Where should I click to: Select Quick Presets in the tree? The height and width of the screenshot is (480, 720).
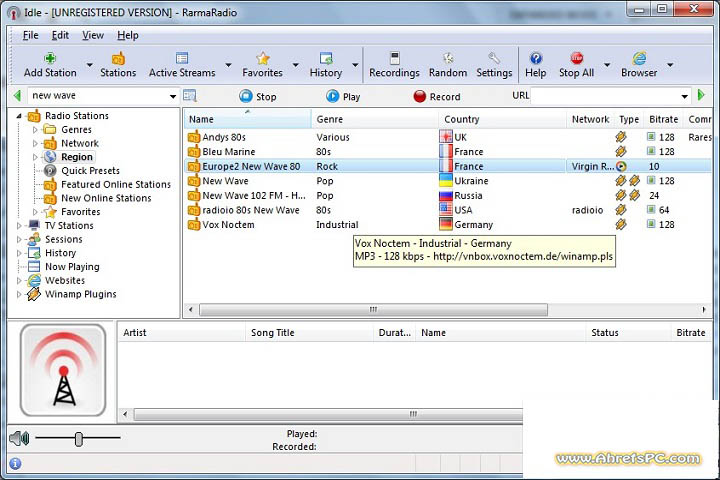click(x=90, y=170)
